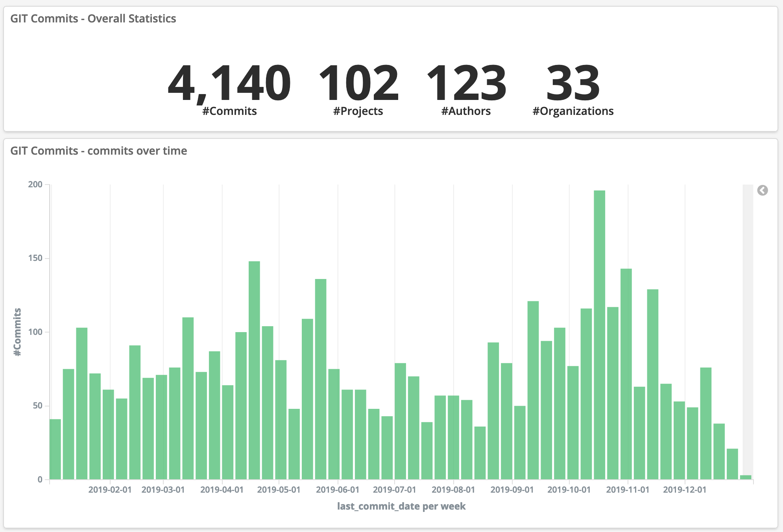Expand the chart legend chevron icon
The height and width of the screenshot is (532, 783).
tap(762, 190)
